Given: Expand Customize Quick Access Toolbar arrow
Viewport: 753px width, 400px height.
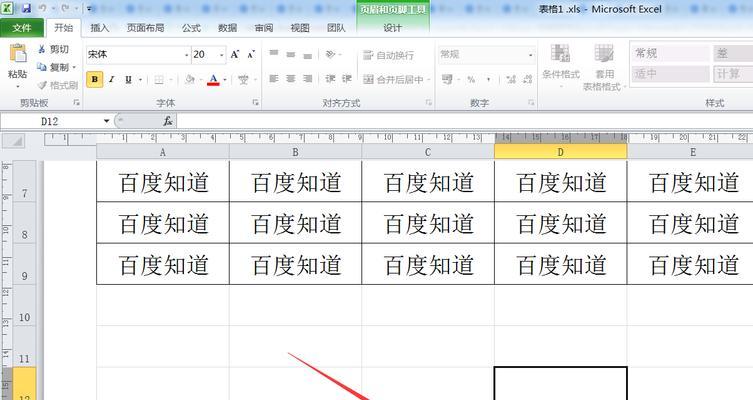Looking at the screenshot, I should (x=90, y=9).
